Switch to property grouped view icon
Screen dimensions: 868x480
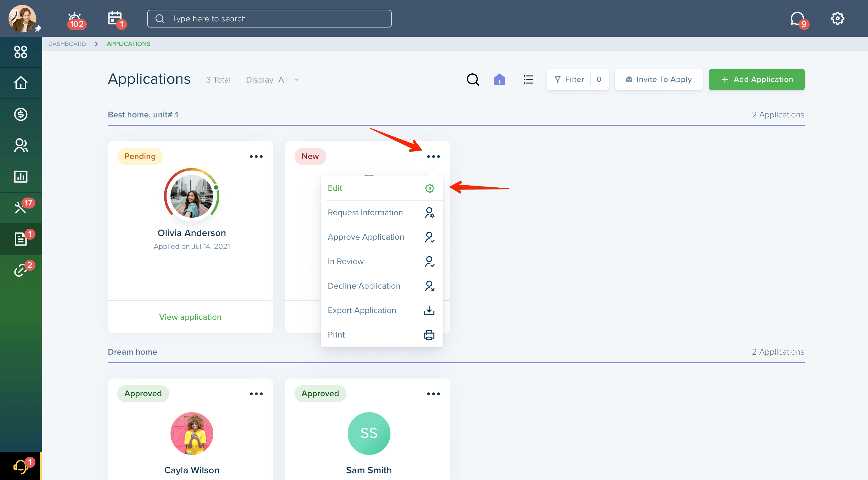(x=499, y=79)
